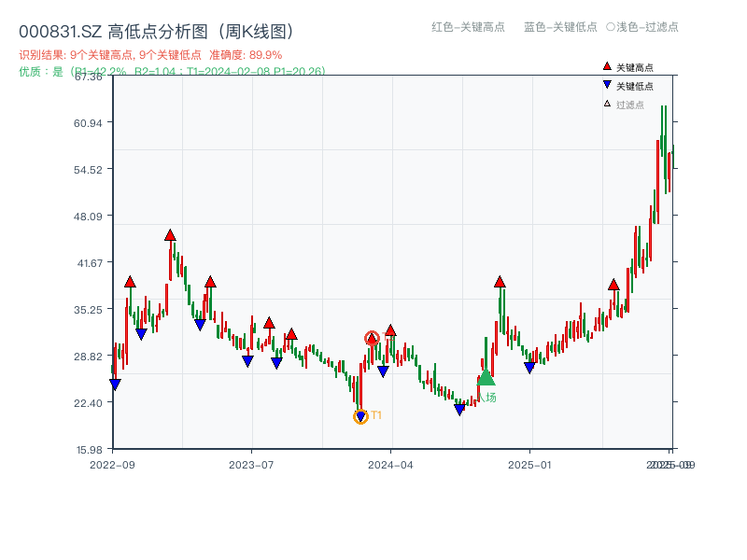Screen dimensions: 747x560
Task: Click the red triangle marker above the 2024-12 rally
Action: [500, 280]
